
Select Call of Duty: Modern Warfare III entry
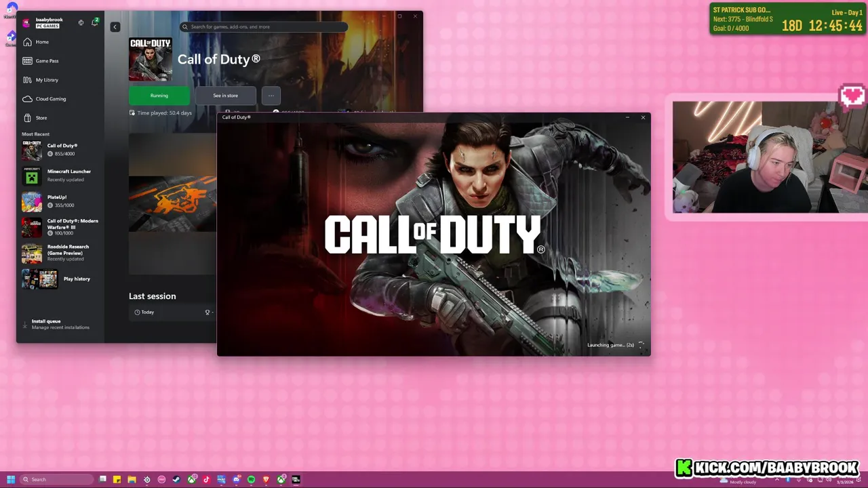click(x=61, y=227)
